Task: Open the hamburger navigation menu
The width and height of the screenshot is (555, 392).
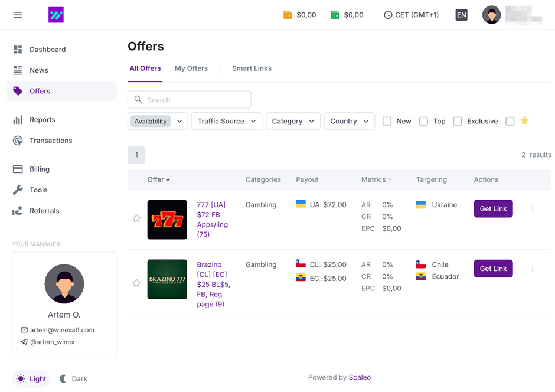Action: pyautogui.click(x=18, y=15)
